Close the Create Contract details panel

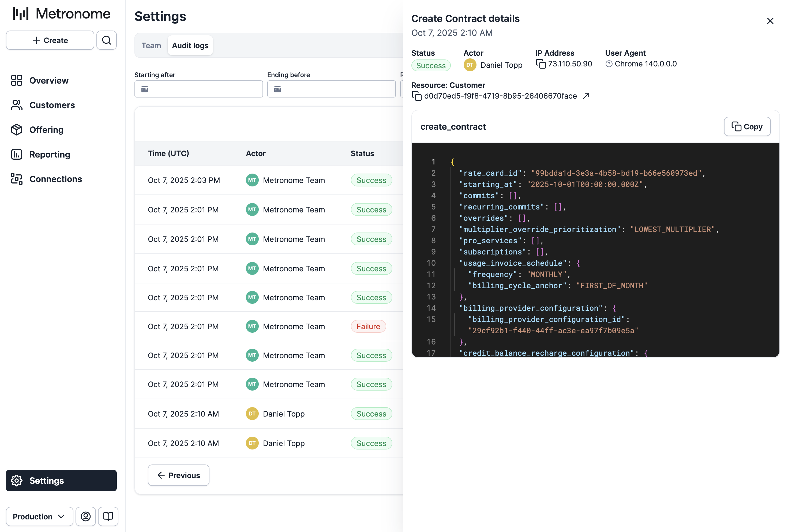point(770,21)
